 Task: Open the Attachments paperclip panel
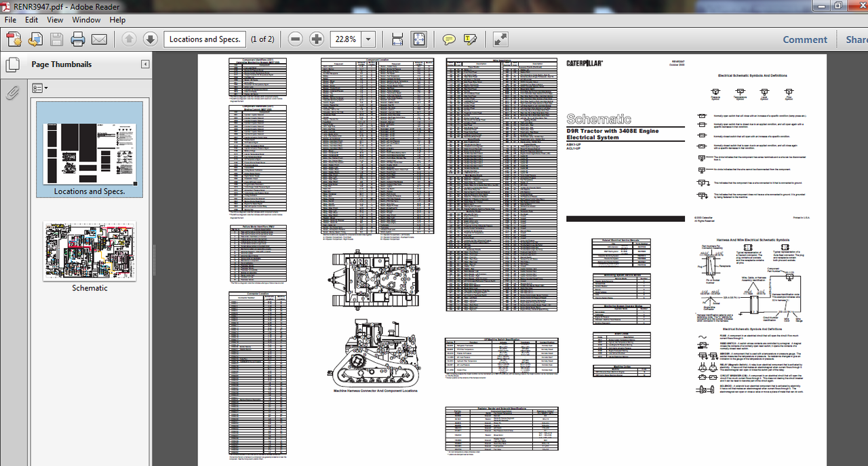click(12, 92)
